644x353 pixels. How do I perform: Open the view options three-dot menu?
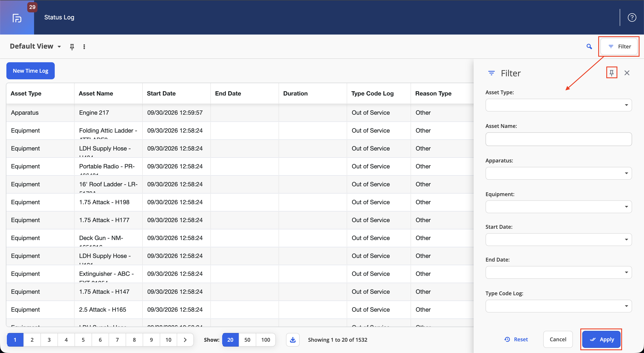(x=84, y=47)
